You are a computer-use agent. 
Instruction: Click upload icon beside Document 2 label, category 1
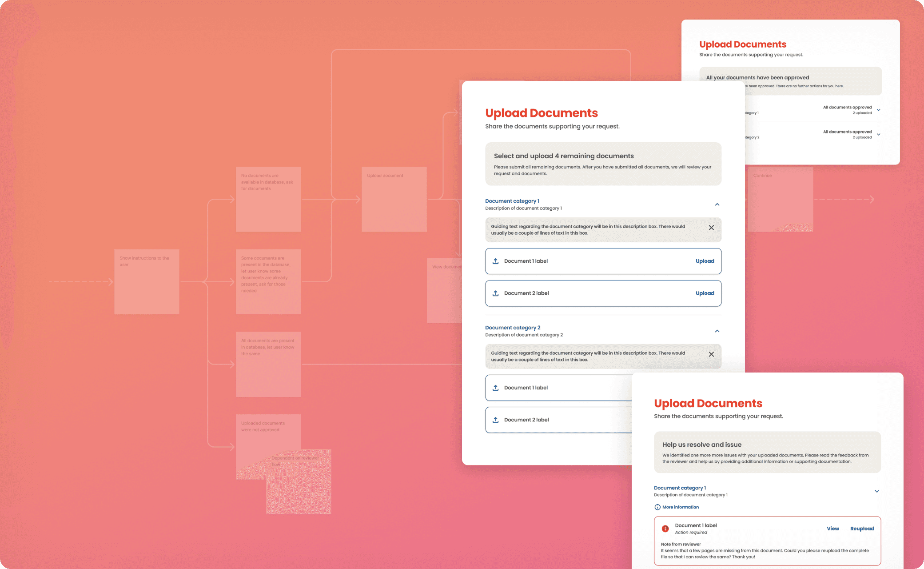(x=495, y=293)
